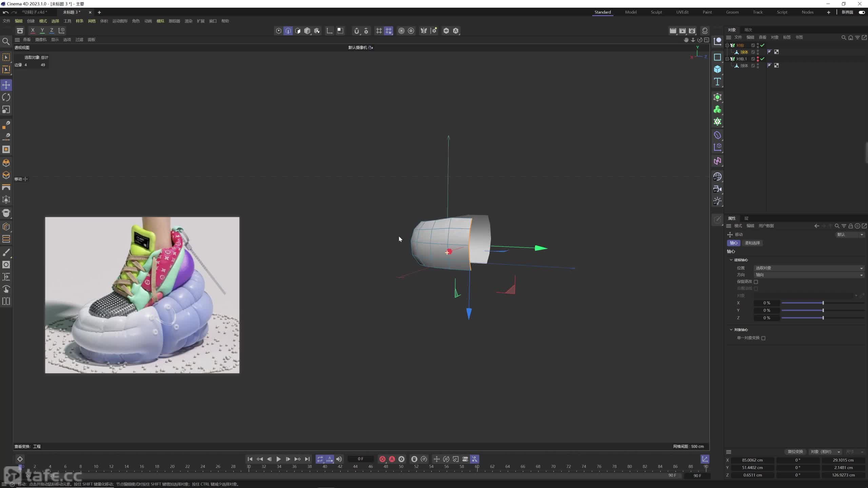Switch to the Sculpt layout tab
This screenshot has width=868, height=488.
tap(656, 12)
